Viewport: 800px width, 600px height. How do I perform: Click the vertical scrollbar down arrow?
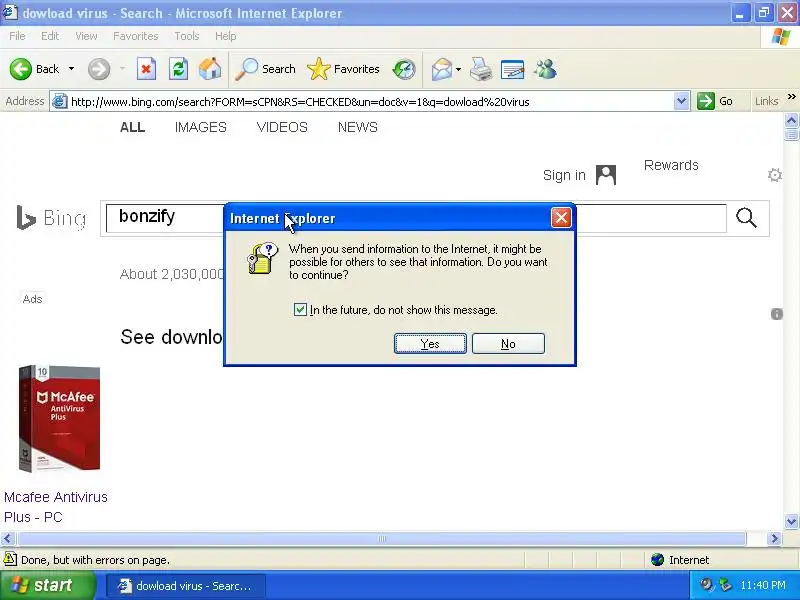[x=791, y=521]
